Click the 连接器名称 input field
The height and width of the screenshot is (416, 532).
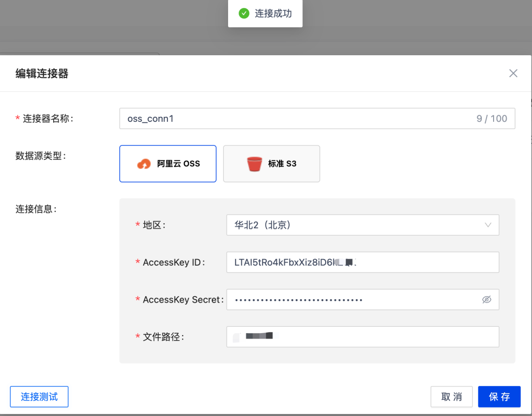point(317,118)
